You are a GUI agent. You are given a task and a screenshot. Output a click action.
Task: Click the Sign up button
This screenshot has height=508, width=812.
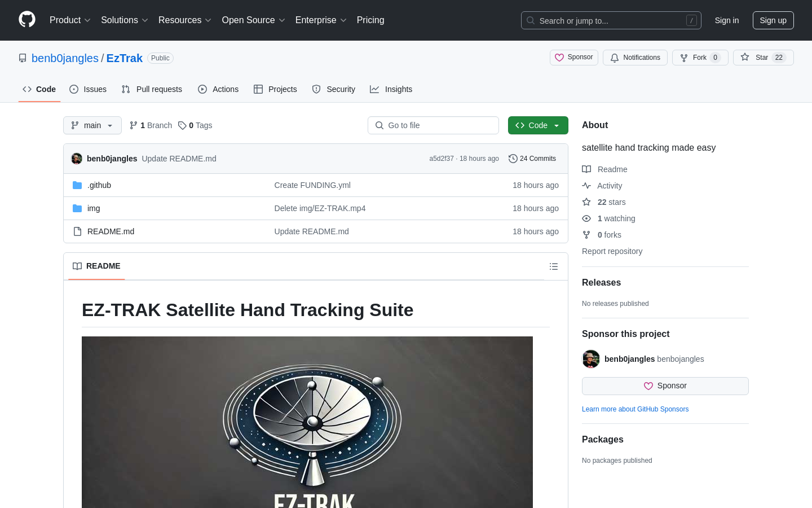pos(773,20)
